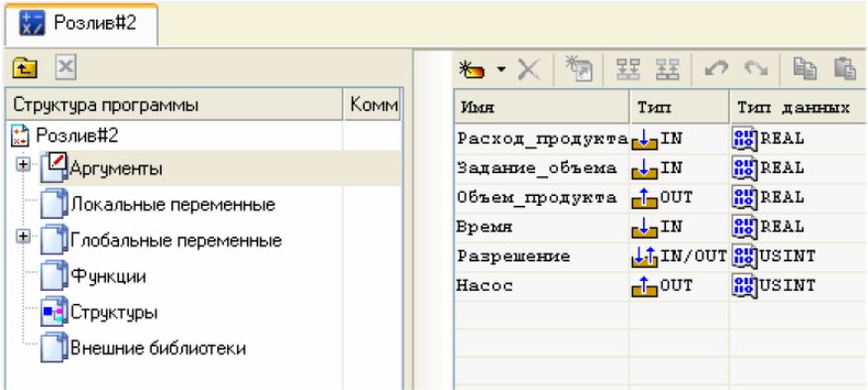Click the delete X button in left panel toolbar
The height and width of the screenshot is (390, 868).
coord(65,68)
